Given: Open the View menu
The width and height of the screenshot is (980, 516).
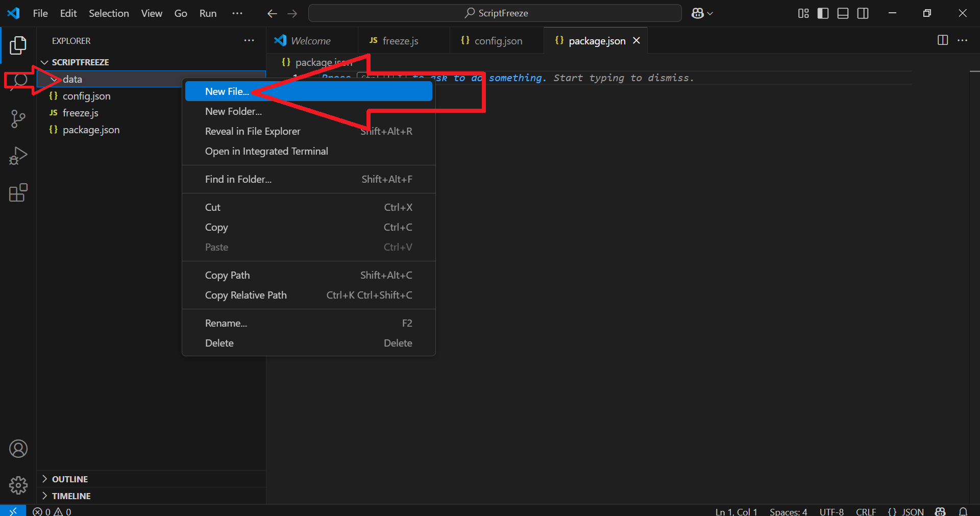Looking at the screenshot, I should tap(152, 13).
